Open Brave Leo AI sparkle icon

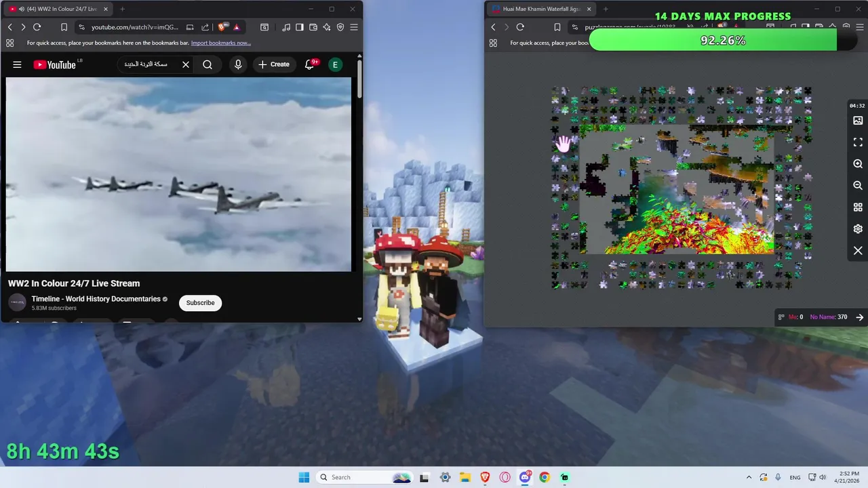327,27
